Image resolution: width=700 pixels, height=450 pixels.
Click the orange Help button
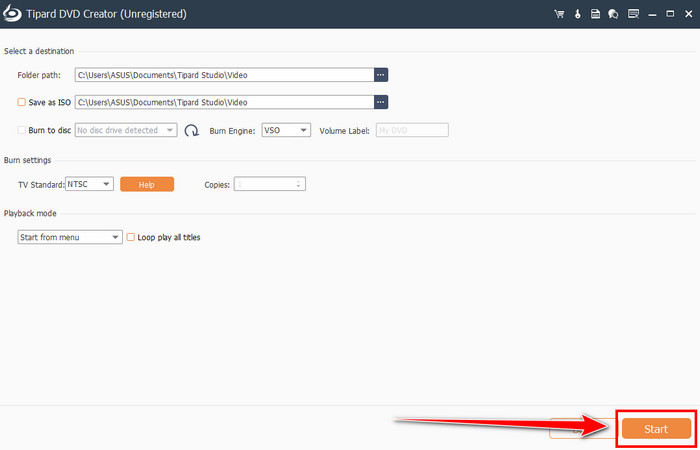pyautogui.click(x=147, y=184)
